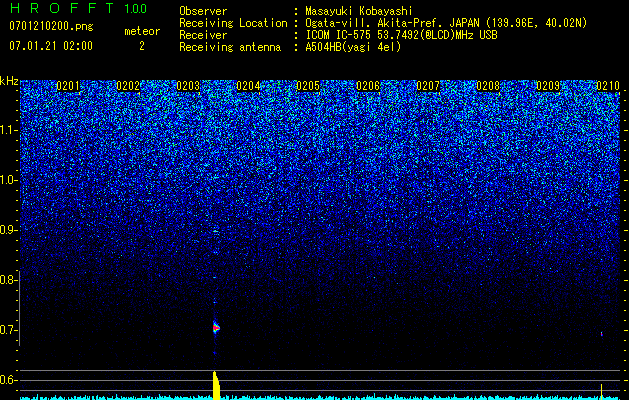The height and width of the screenshot is (400, 629).
Task: Click the 1.1 kHz axis label
Action: tap(9, 130)
